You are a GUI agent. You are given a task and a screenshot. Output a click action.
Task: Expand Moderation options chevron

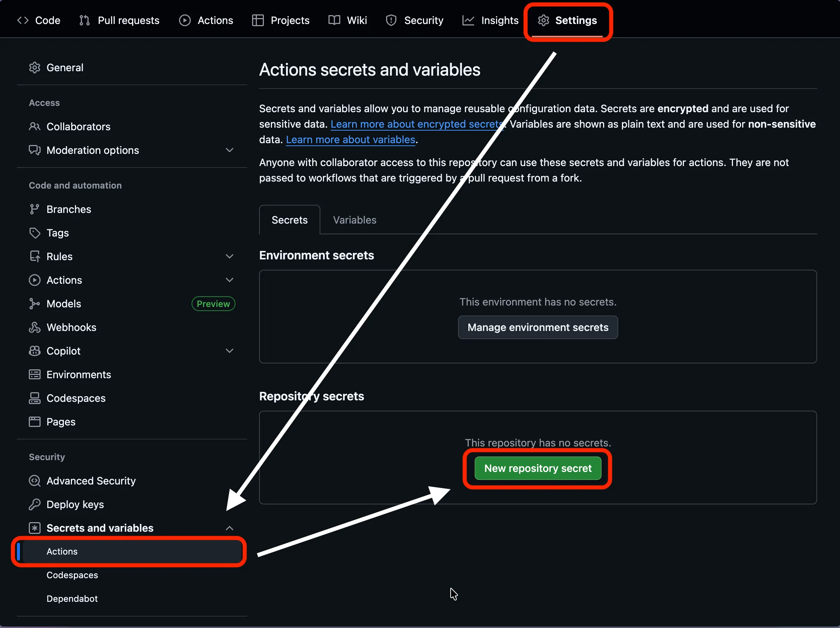pos(229,150)
